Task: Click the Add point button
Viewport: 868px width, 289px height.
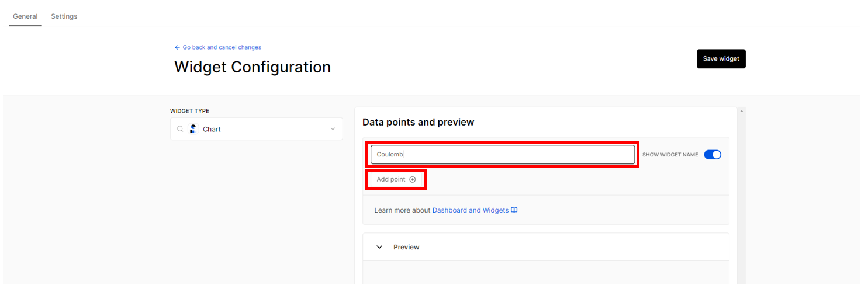Action: click(x=396, y=179)
